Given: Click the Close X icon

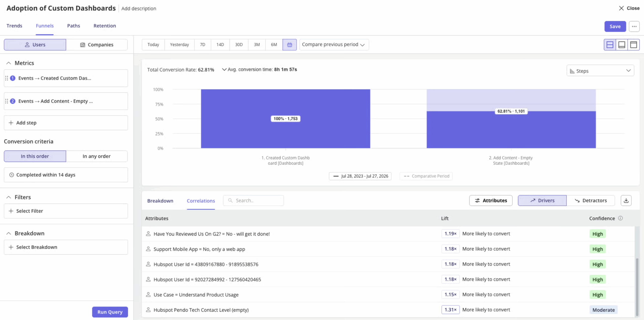Looking at the screenshot, I should point(621,8).
